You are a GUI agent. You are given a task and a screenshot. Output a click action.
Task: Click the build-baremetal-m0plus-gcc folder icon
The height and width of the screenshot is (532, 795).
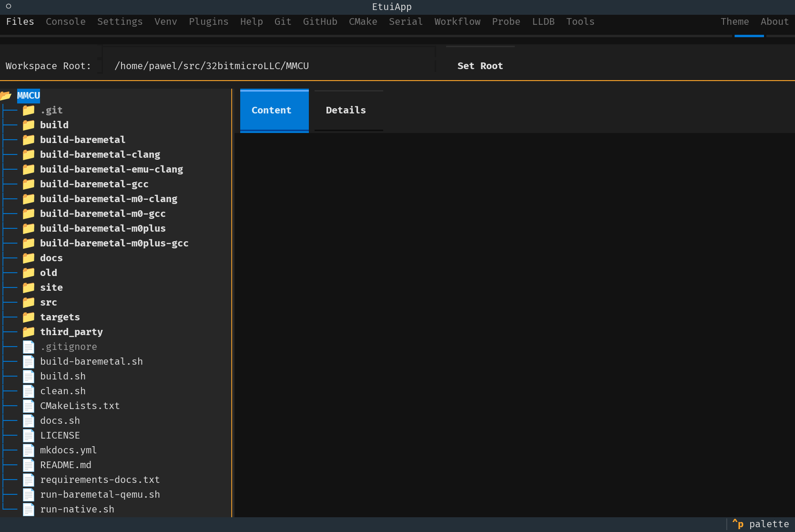coord(29,243)
